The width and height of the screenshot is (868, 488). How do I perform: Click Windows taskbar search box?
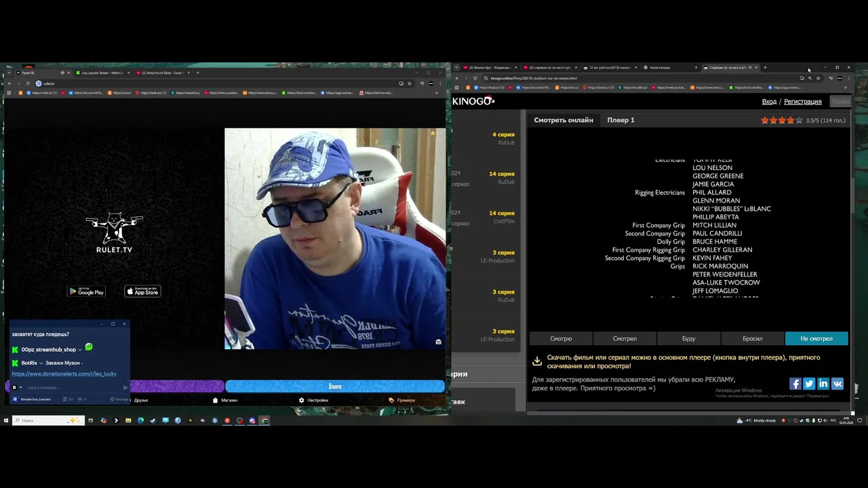click(47, 420)
